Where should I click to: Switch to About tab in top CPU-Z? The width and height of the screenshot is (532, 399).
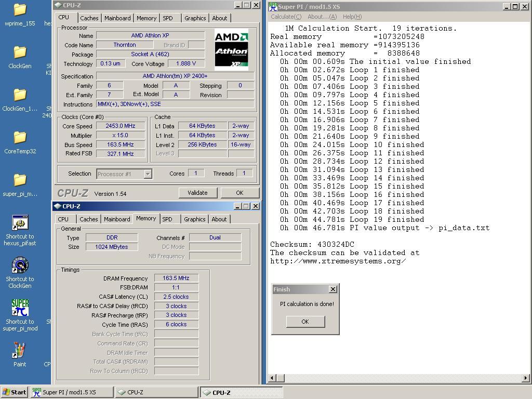click(220, 18)
